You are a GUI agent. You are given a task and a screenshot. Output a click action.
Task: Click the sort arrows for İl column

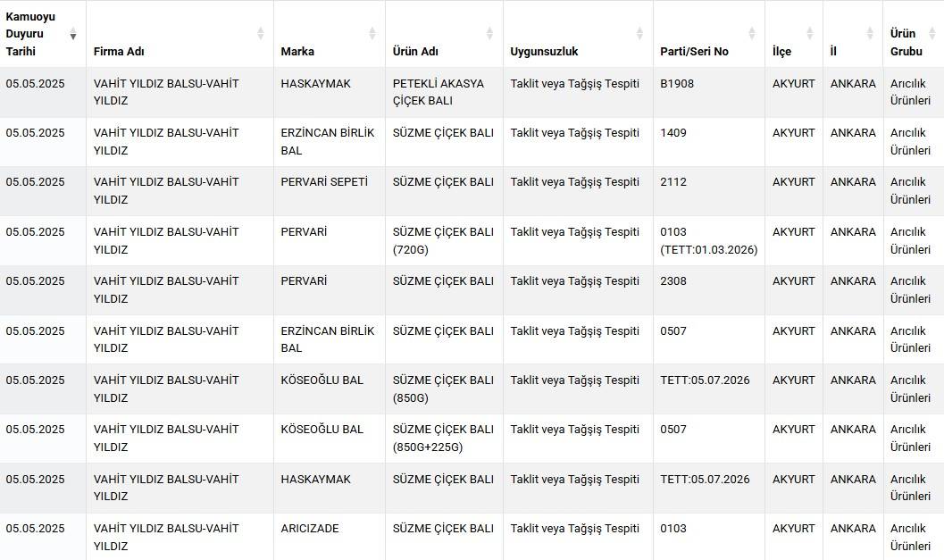tap(869, 34)
